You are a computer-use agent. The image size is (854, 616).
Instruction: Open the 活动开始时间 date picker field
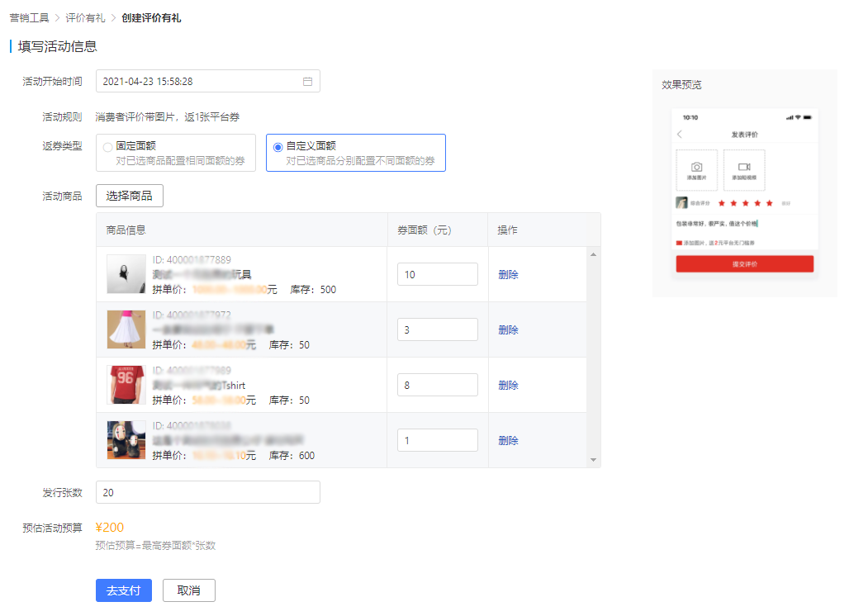[198, 82]
